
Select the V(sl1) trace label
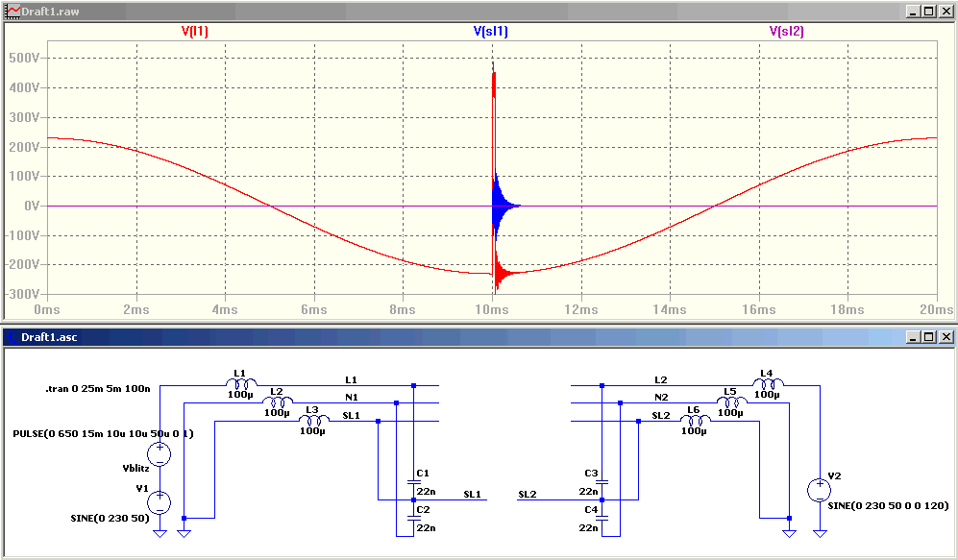click(491, 32)
